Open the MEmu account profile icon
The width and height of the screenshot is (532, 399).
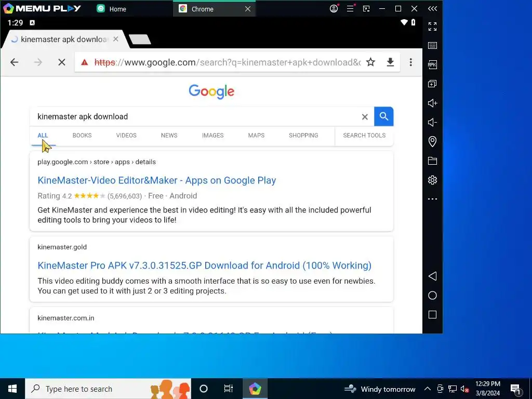334,8
